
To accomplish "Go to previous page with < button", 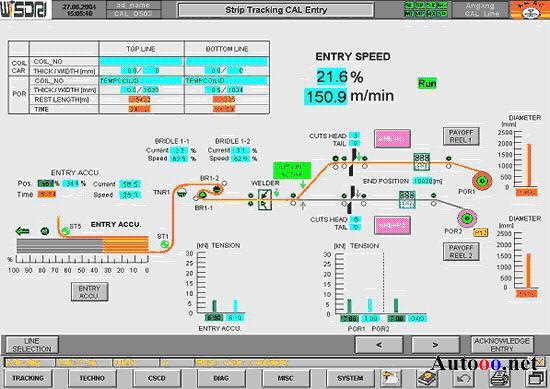I will (x=379, y=345).
